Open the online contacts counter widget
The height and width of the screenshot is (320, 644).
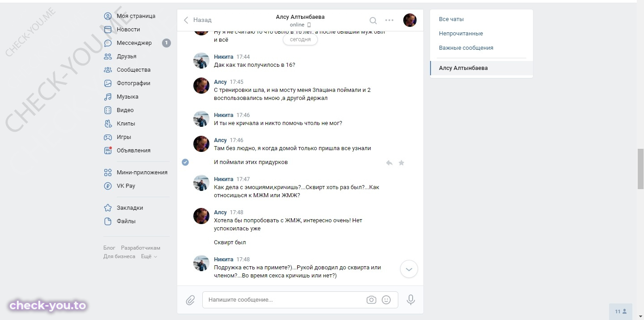point(621,311)
